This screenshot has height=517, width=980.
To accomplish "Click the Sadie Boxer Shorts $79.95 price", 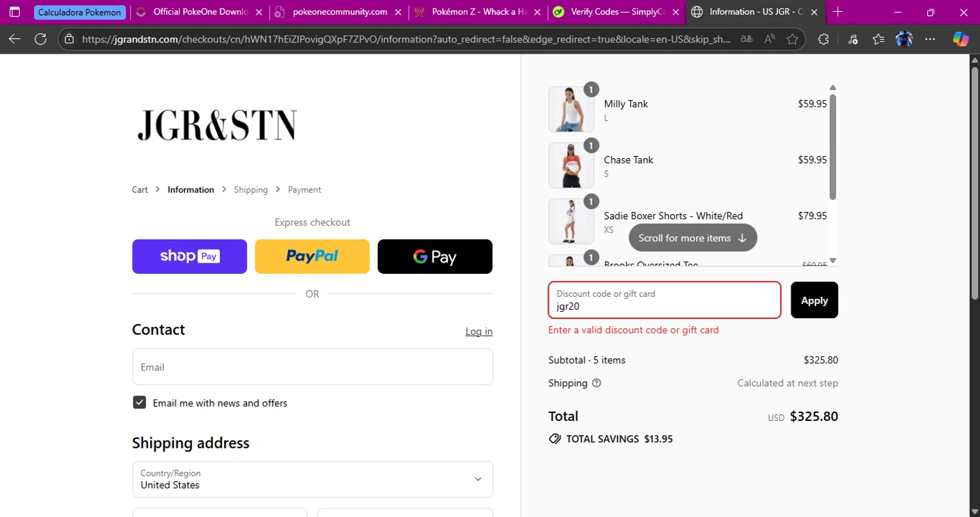I will (812, 216).
